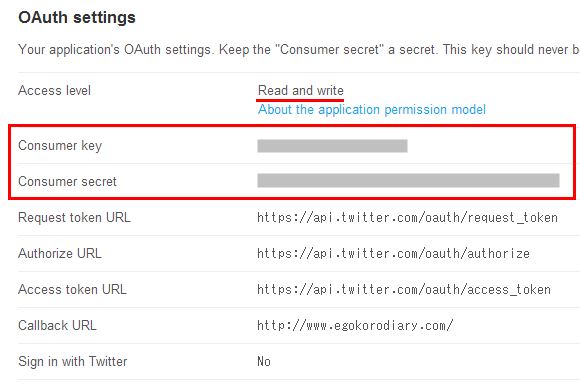
Task: Click the OAuth settings heading
Action: pos(77,17)
